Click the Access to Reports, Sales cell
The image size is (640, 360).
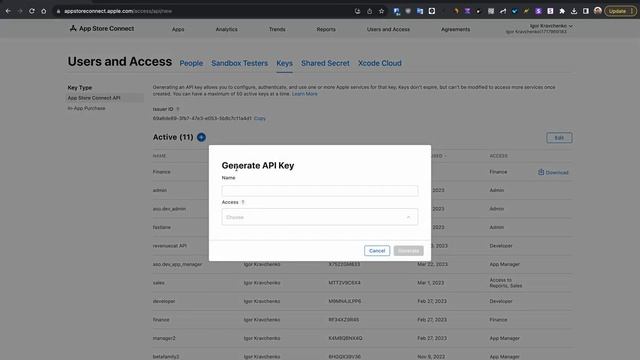pyautogui.click(x=506, y=283)
